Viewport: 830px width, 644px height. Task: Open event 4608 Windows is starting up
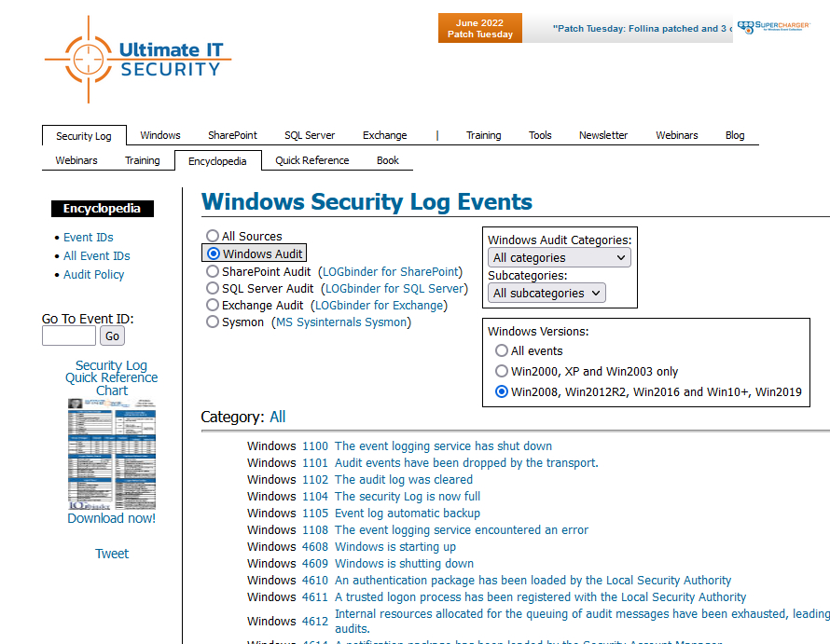(394, 547)
